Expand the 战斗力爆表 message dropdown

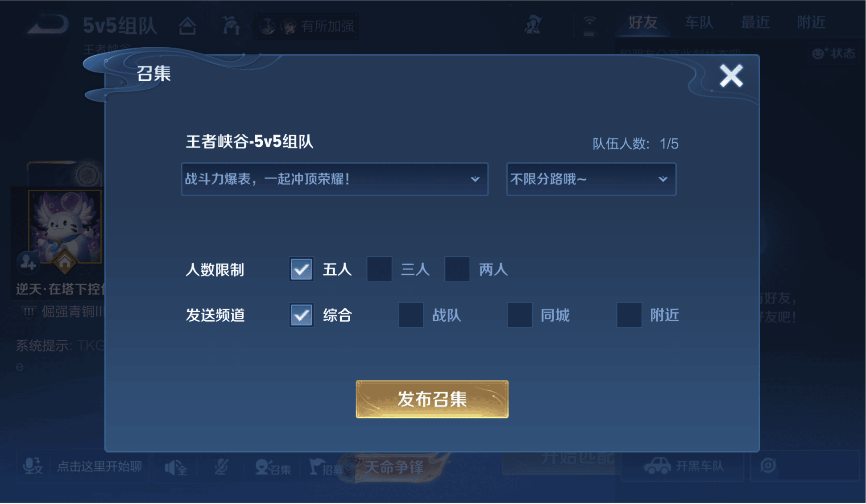click(x=335, y=179)
